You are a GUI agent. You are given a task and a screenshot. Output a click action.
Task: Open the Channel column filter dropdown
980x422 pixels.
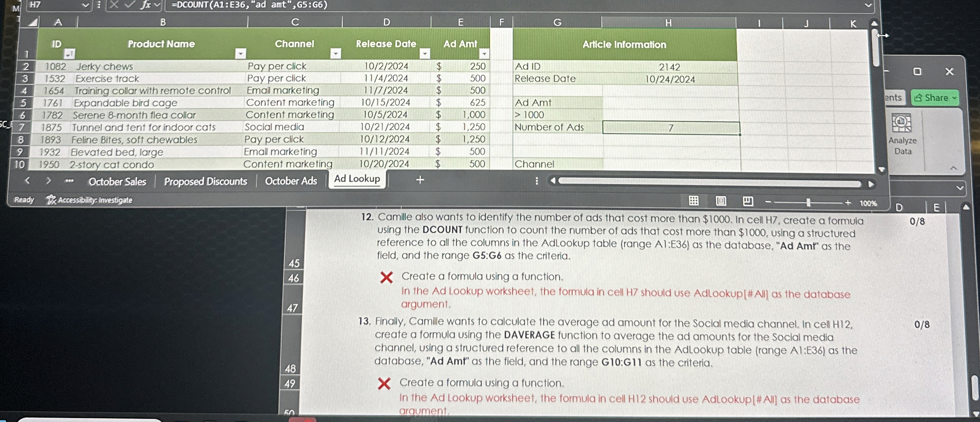click(x=336, y=53)
